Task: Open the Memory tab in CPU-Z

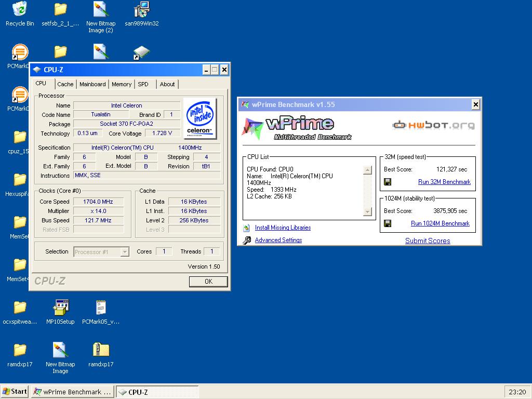Action: point(122,84)
